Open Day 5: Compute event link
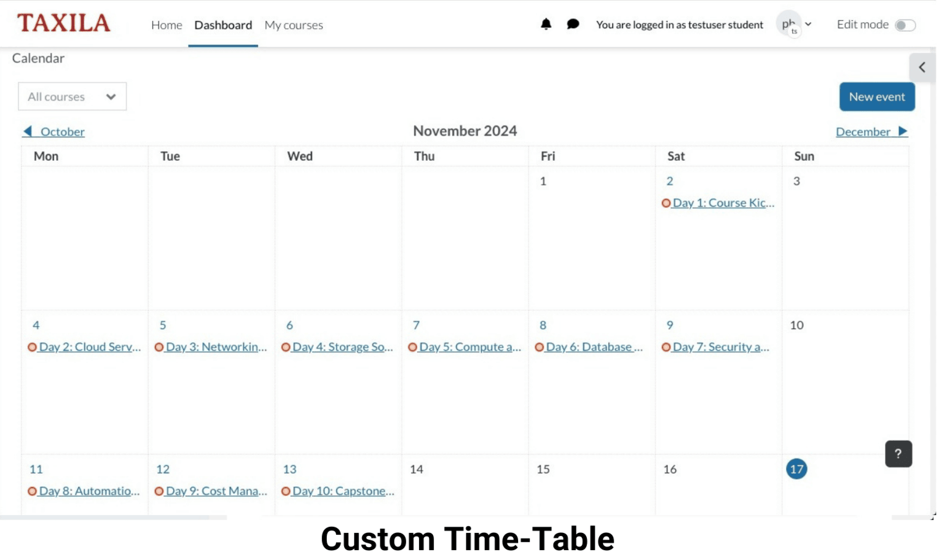The height and width of the screenshot is (560, 939). tap(469, 347)
